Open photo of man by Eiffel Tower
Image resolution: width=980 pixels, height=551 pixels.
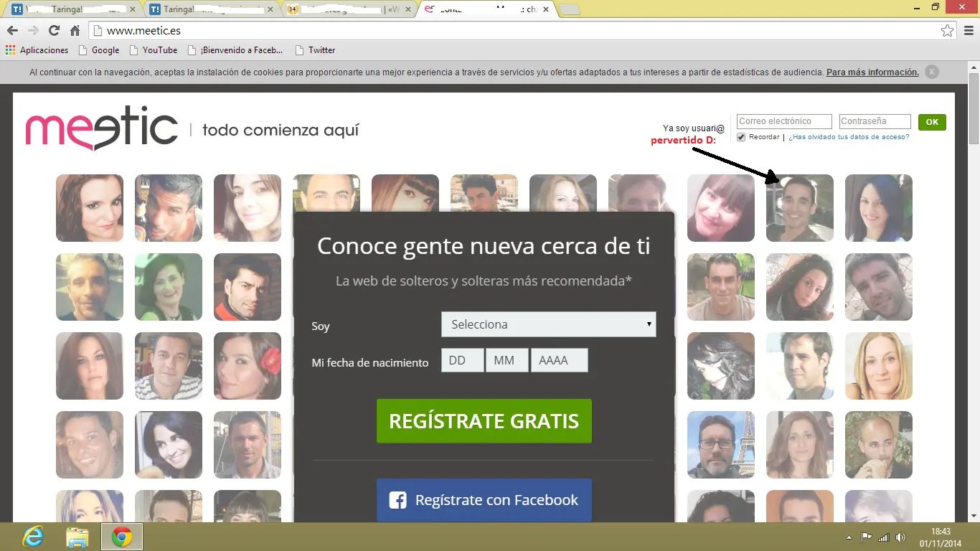click(721, 445)
